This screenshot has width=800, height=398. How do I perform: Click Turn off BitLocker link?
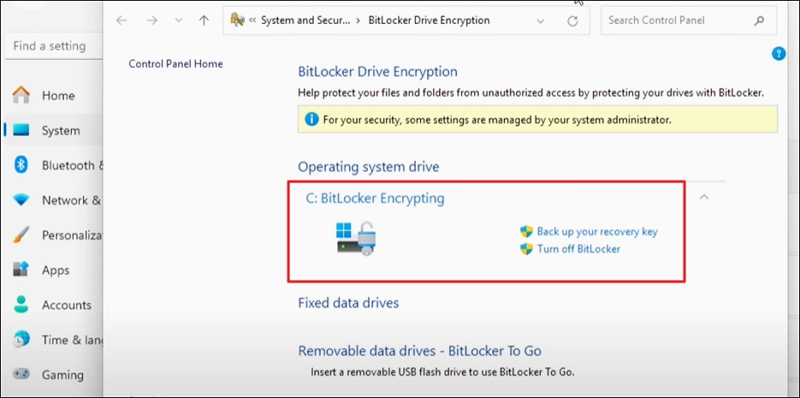pos(579,249)
